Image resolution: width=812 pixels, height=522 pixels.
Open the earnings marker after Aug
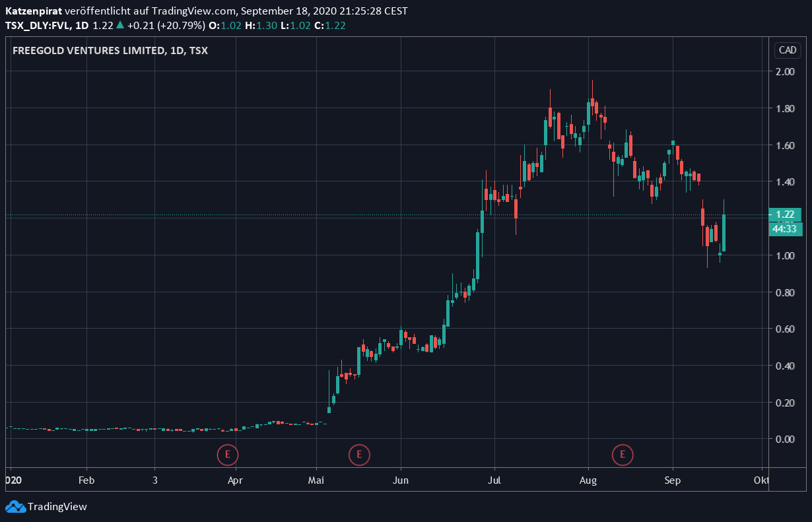pyautogui.click(x=622, y=454)
